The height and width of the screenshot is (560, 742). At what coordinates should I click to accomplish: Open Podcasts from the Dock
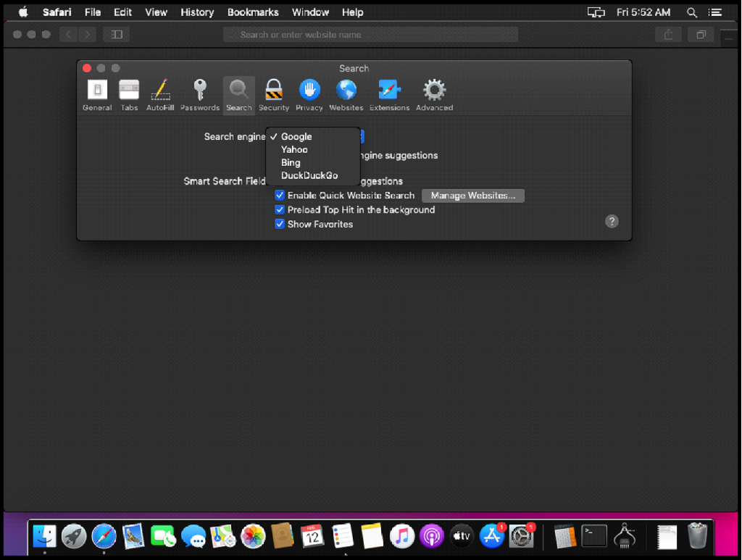point(432,536)
